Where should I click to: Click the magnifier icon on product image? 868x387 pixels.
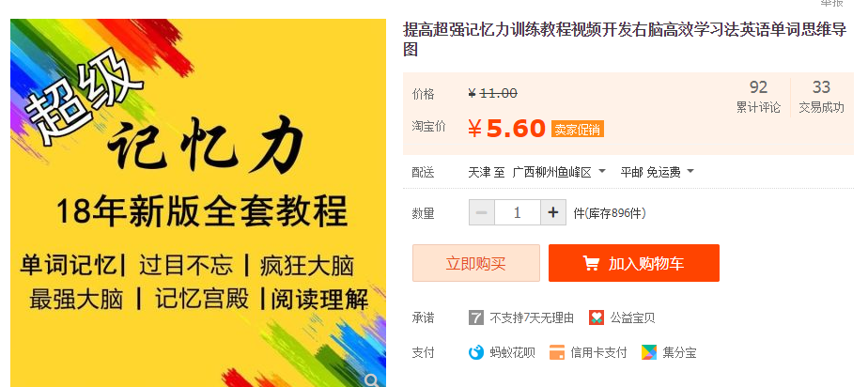tap(373, 379)
